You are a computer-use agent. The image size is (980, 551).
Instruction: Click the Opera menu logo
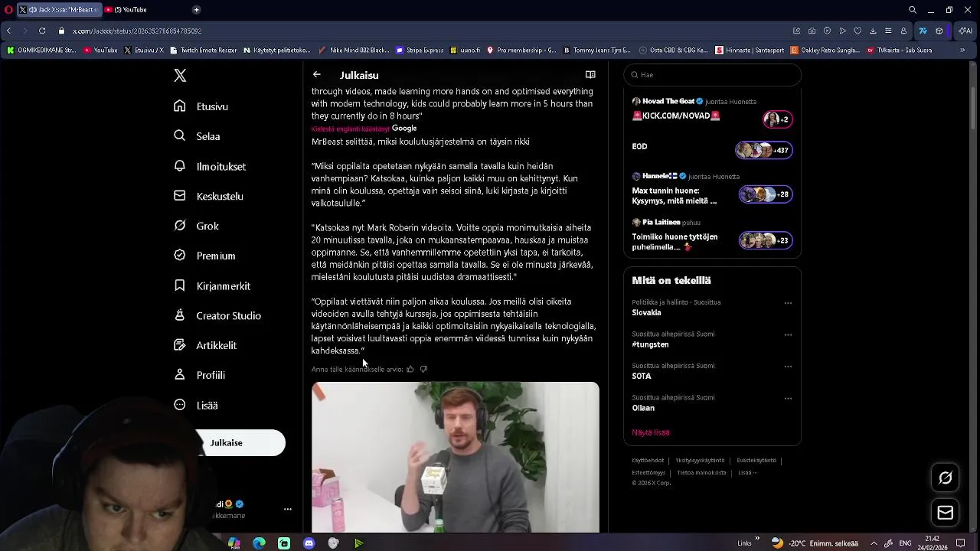click(8, 10)
